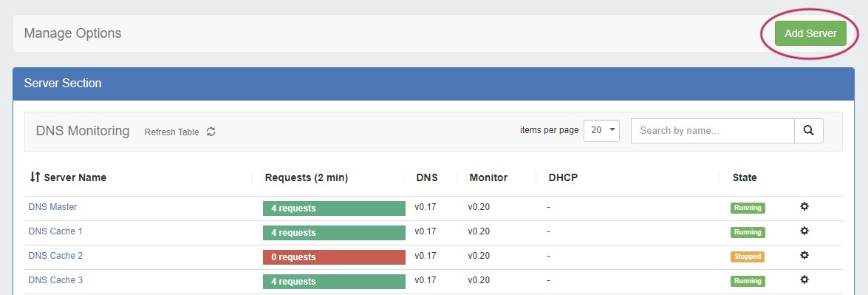Open the gear menu for DNS Cache 3

click(804, 279)
